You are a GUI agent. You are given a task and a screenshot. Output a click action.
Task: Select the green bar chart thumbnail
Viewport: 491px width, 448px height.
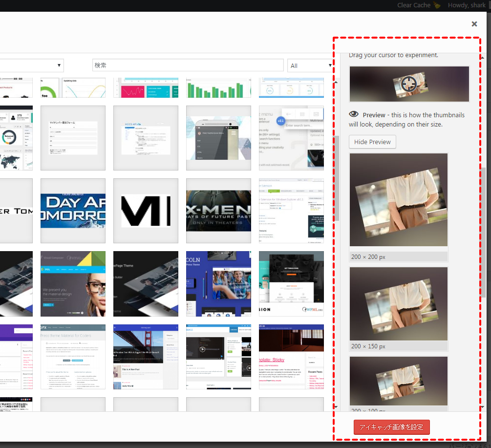pyautogui.click(x=218, y=87)
